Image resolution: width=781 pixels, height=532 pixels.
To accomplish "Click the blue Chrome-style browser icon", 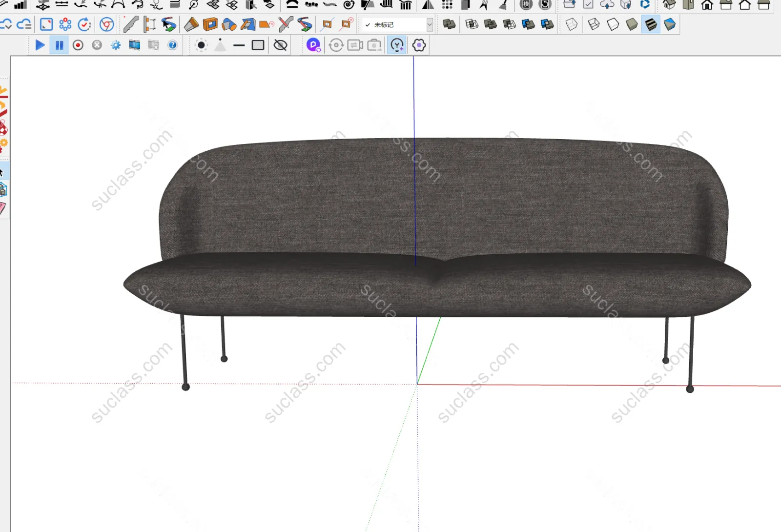I will [x=107, y=24].
